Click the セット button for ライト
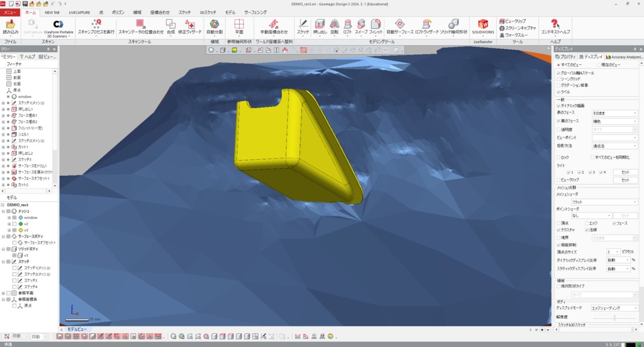Image resolution: width=644 pixels, height=347 pixels. 625,172
